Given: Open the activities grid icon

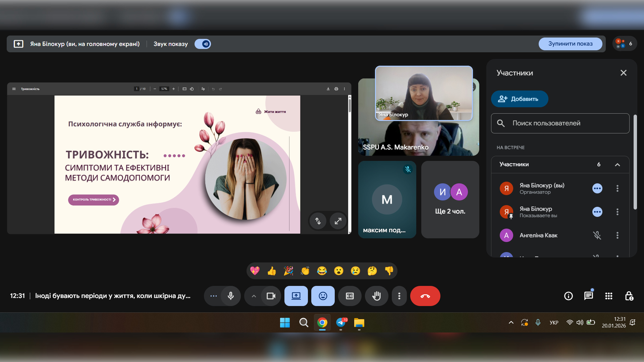Looking at the screenshot, I should point(608,296).
